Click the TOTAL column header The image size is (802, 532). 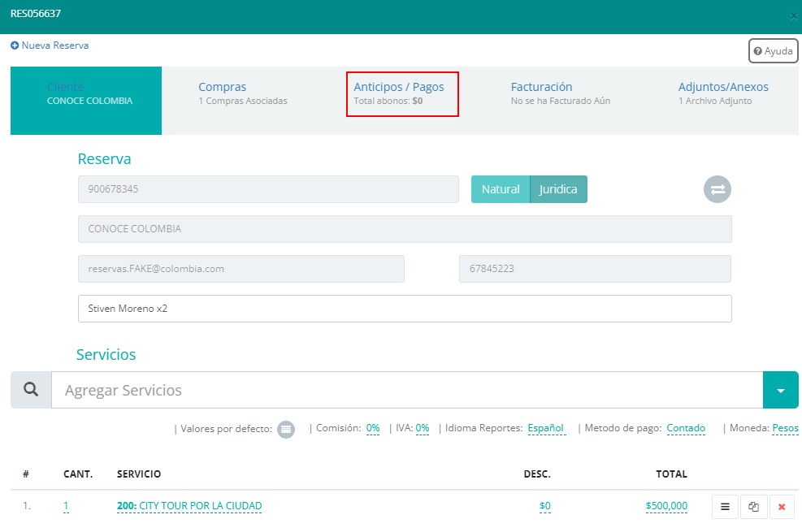click(x=671, y=474)
